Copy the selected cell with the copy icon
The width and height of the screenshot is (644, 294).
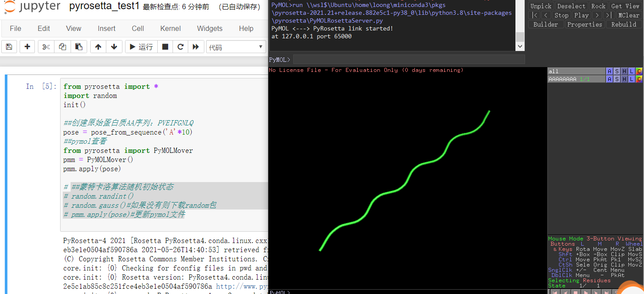61,47
